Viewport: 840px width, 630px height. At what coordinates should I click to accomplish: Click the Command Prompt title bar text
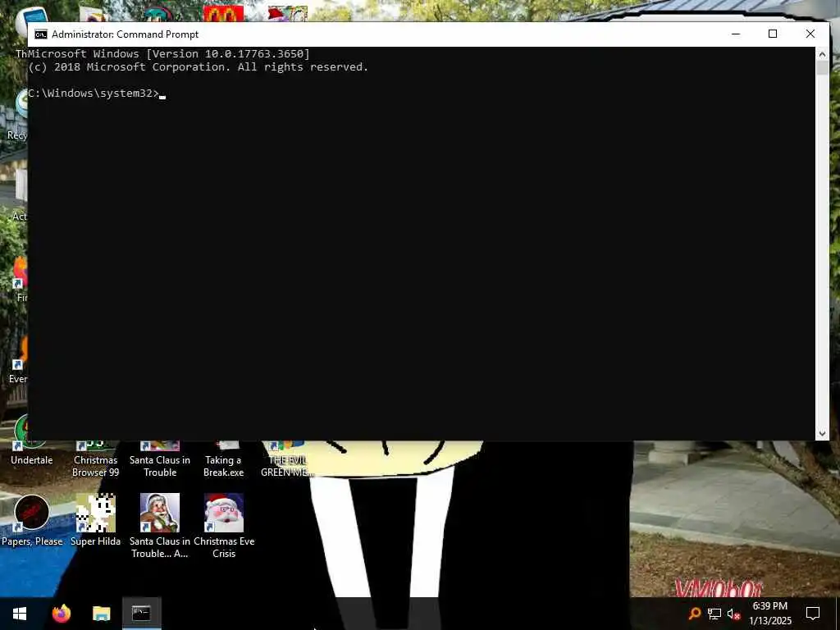tap(125, 34)
